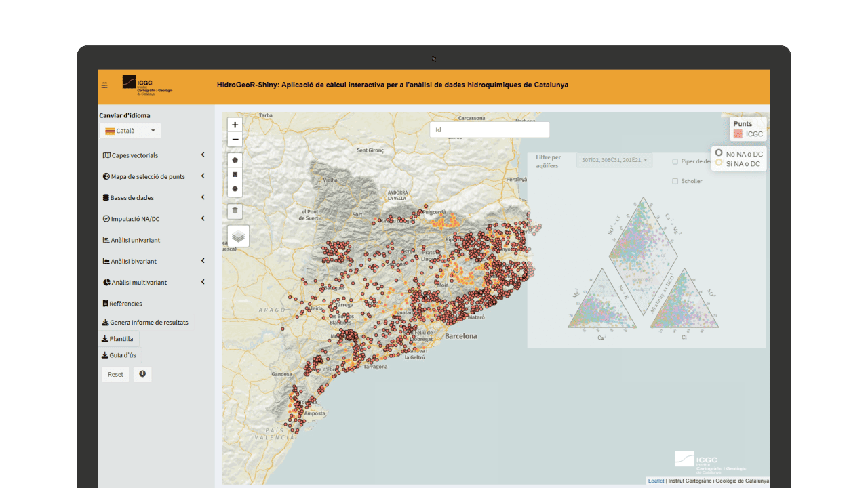This screenshot has width=868, height=488.
Task: Zoom out of the map
Action: pos(235,140)
